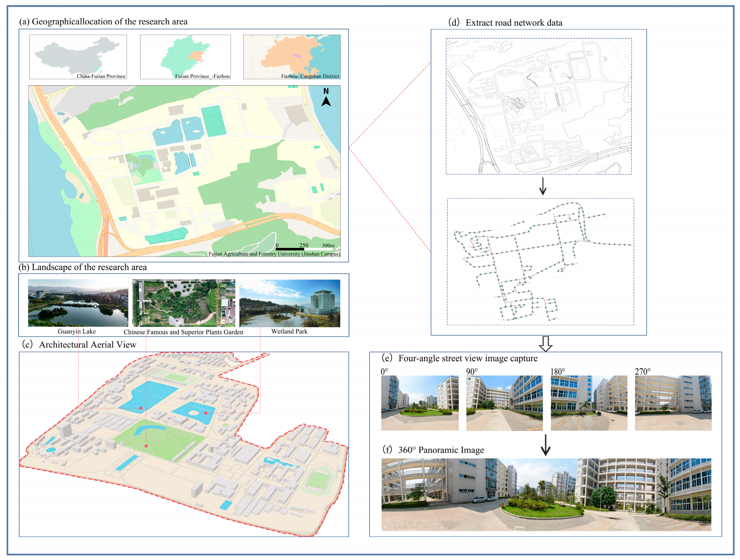Select the Wetland Park photo
Viewport: 740px width, 560px height.
pyautogui.click(x=290, y=303)
